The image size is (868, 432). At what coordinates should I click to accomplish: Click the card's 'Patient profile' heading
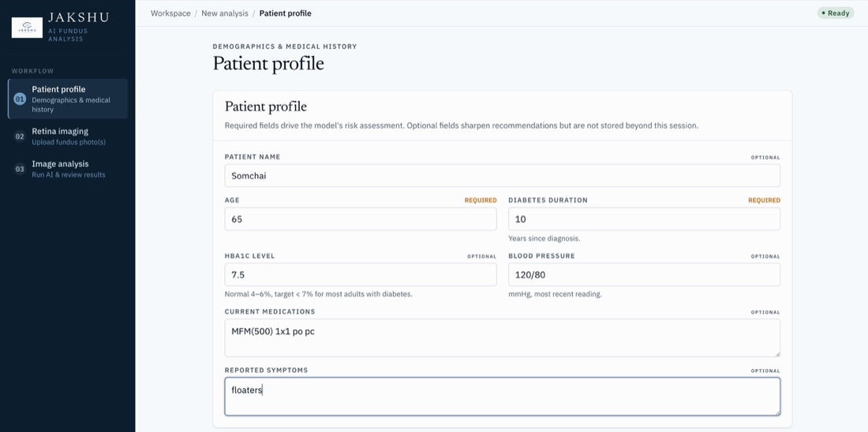click(266, 106)
